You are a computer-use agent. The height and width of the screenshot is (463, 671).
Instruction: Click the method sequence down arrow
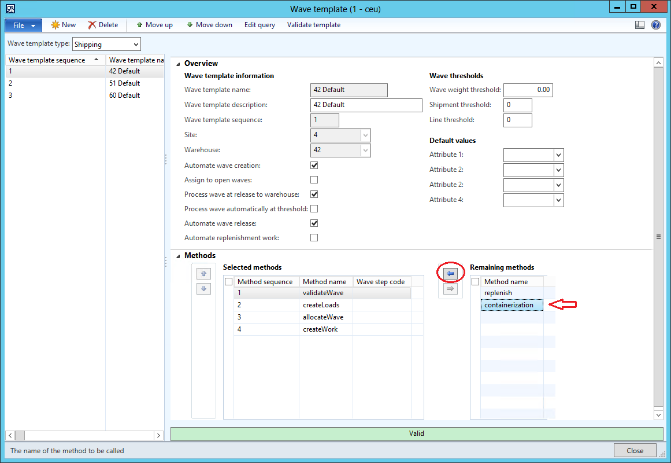pos(203,289)
